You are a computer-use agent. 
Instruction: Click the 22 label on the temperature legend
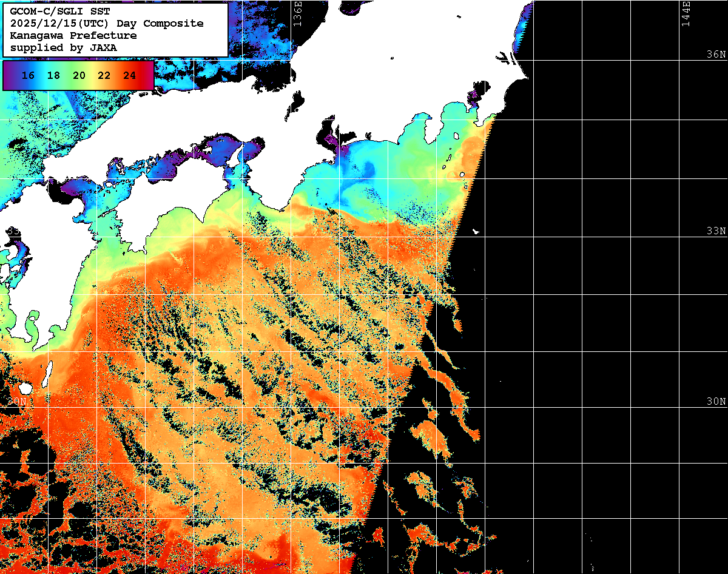coord(104,76)
